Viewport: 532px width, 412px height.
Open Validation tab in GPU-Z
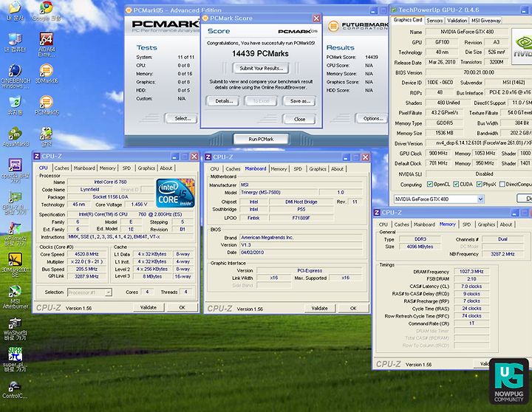point(457,21)
